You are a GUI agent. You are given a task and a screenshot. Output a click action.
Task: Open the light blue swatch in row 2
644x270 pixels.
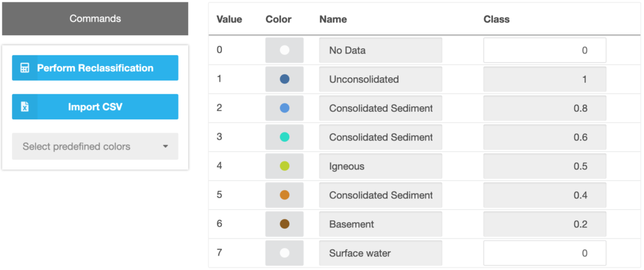(284, 108)
